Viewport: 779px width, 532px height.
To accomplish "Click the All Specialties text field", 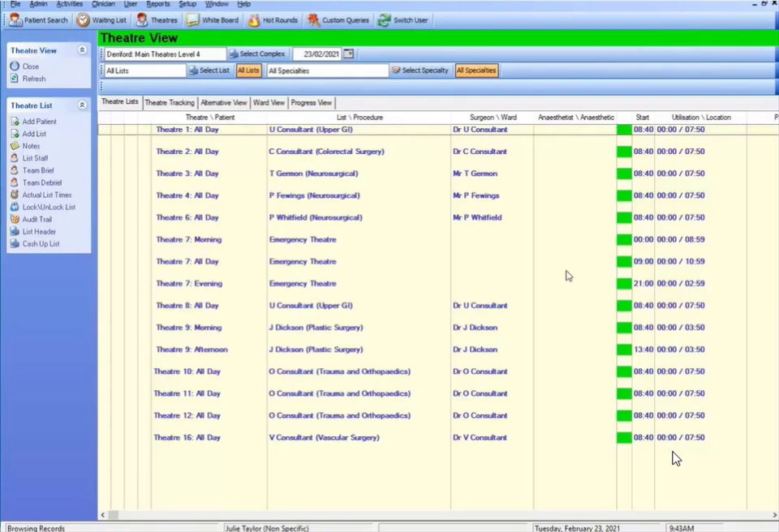I will pos(327,71).
